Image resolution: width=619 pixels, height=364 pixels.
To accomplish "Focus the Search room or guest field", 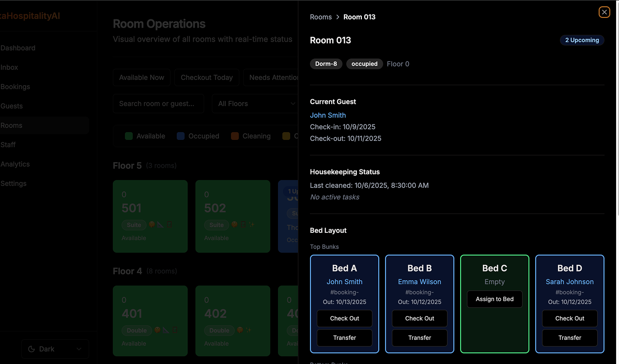I will tap(158, 104).
